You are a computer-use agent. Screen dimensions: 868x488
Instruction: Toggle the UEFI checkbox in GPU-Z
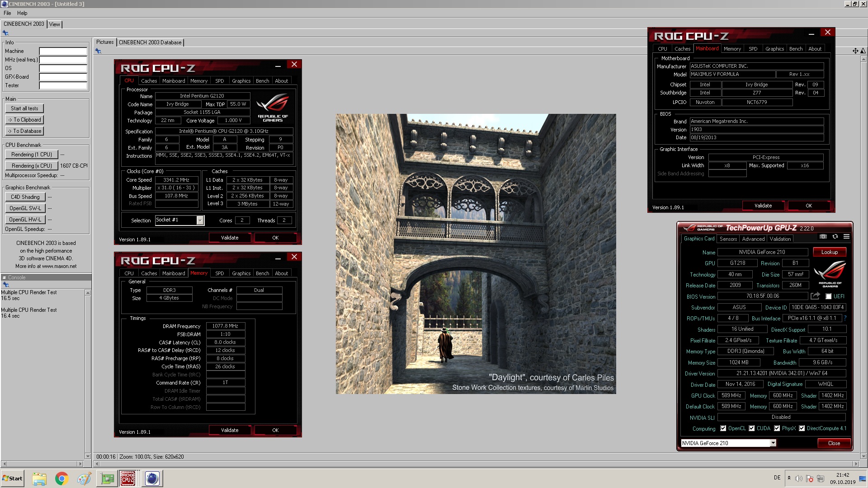pos(828,296)
